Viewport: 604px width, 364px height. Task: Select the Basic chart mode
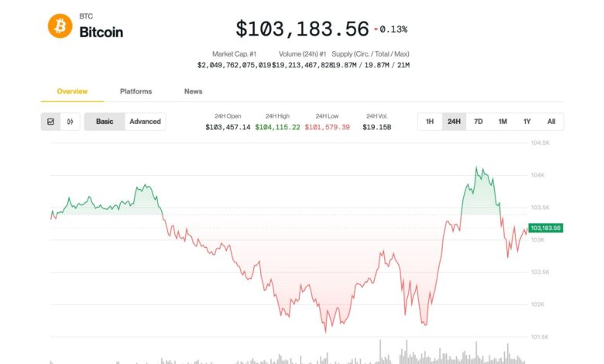coord(105,122)
